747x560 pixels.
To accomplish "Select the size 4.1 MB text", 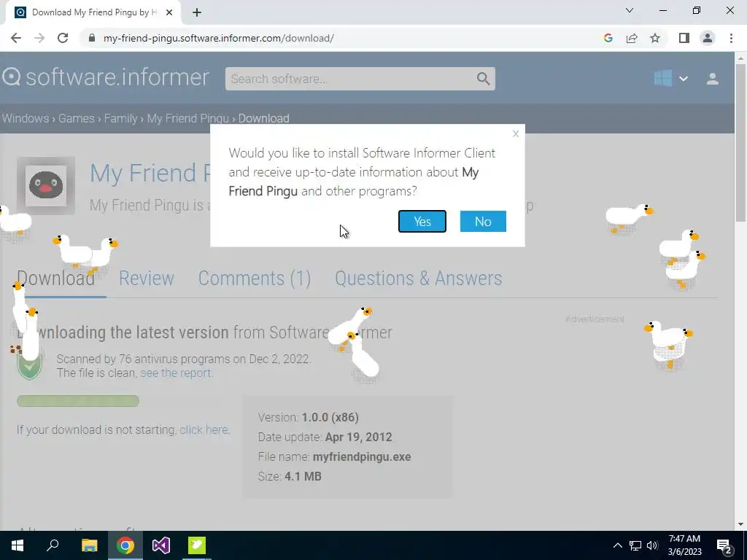I will tap(303, 476).
